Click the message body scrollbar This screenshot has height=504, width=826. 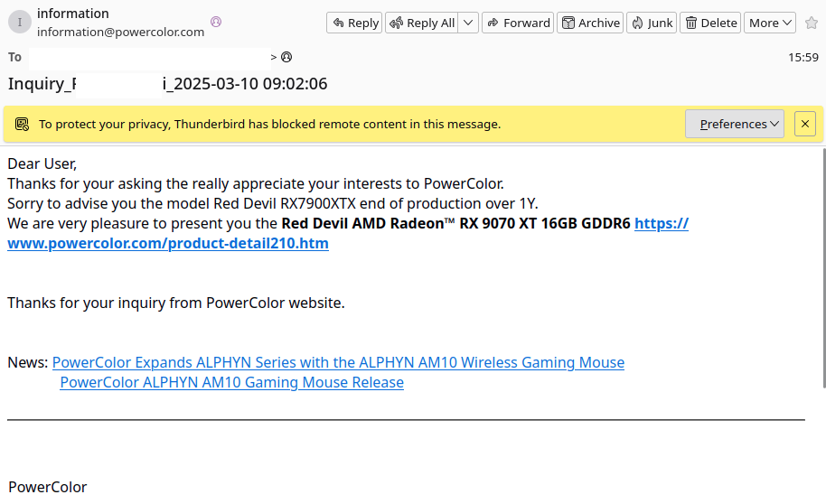823,268
